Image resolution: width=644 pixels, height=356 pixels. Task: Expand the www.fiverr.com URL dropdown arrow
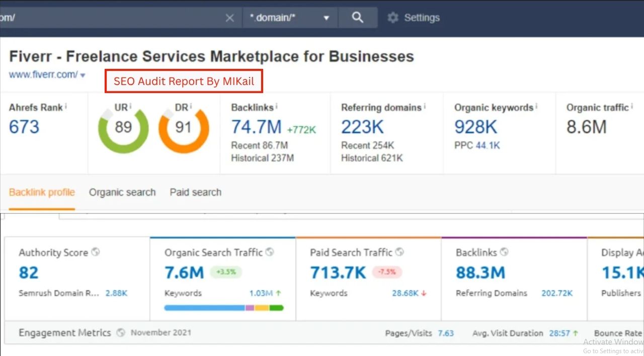click(x=83, y=75)
